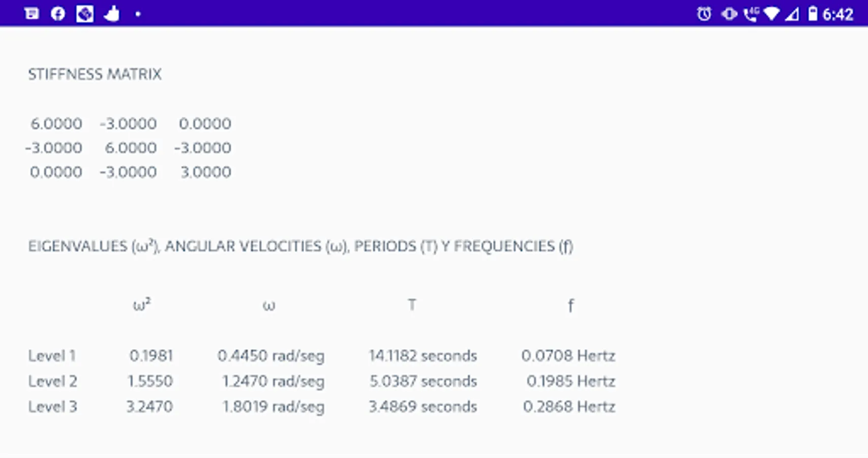The width and height of the screenshot is (868, 458).
Task: Tap the alarm clock status icon
Action: tap(704, 14)
